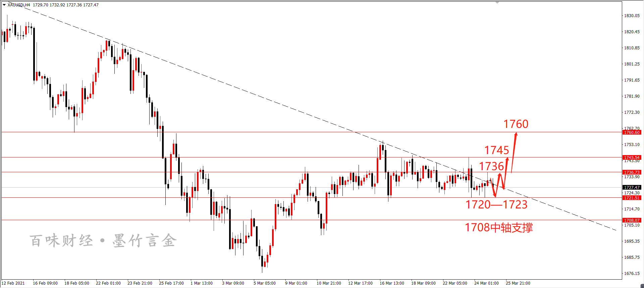Click the 24 Mar 01:00 time label

point(487,283)
